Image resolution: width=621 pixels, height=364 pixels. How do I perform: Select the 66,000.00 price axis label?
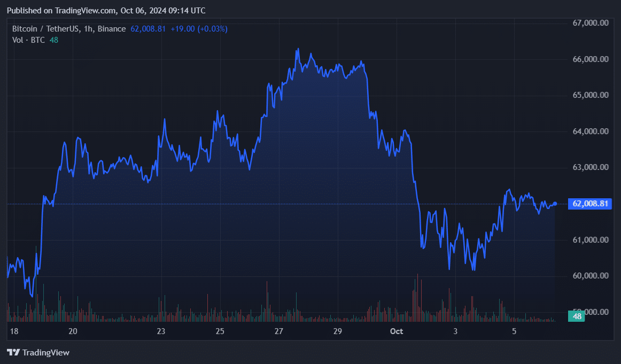pyautogui.click(x=591, y=59)
